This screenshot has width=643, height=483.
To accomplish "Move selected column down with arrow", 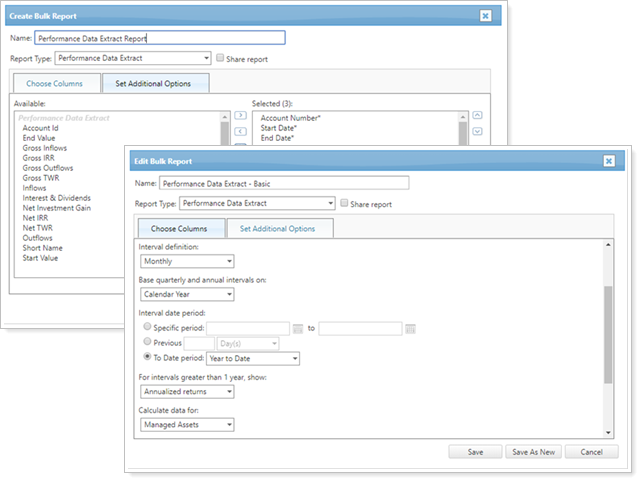I will click(477, 131).
